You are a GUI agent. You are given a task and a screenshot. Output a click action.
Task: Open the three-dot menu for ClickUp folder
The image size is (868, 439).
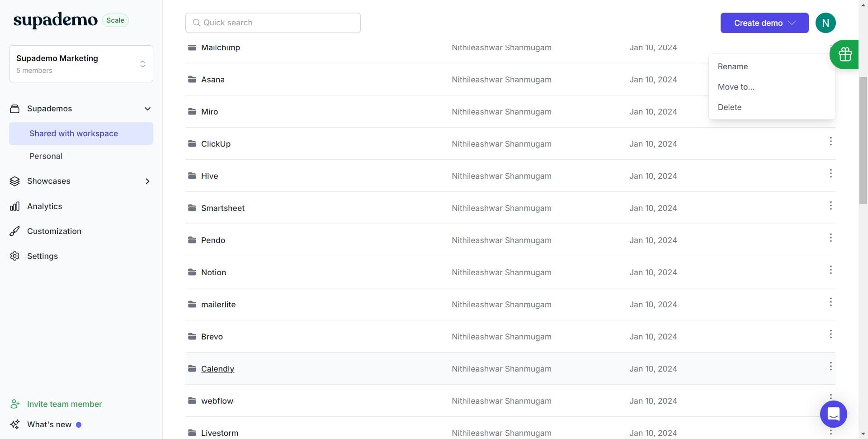tap(830, 142)
